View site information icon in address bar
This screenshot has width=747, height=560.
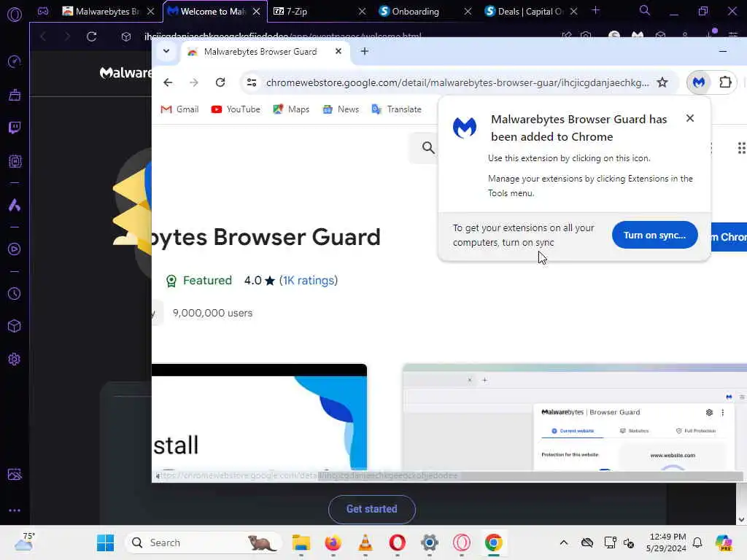point(252,82)
